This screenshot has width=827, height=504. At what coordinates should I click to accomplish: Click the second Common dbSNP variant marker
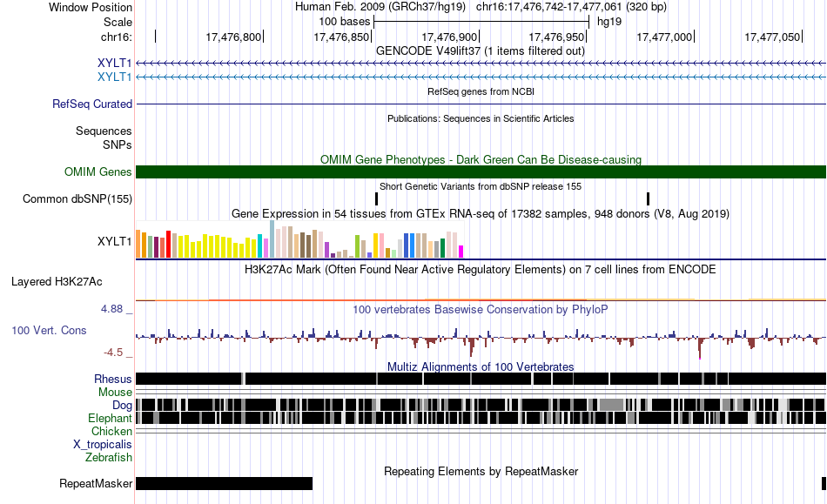click(x=648, y=198)
